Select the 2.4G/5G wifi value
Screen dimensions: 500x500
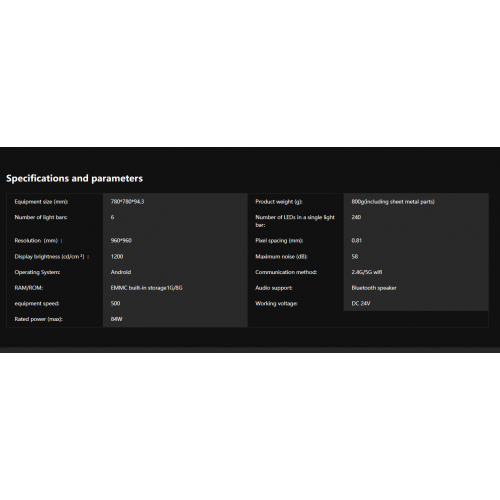click(x=367, y=272)
